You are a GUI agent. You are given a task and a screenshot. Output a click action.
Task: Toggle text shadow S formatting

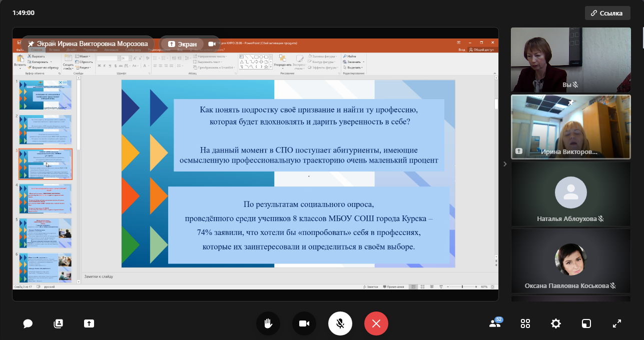(x=116, y=65)
